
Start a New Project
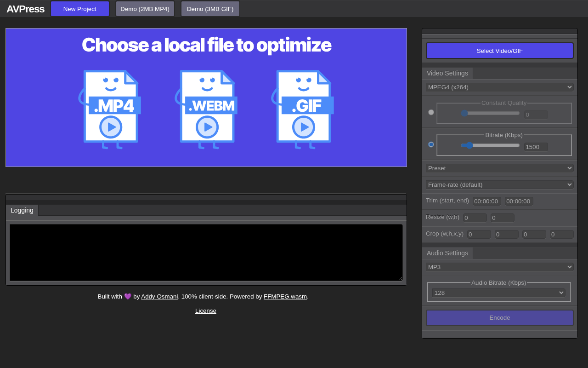coord(80,9)
